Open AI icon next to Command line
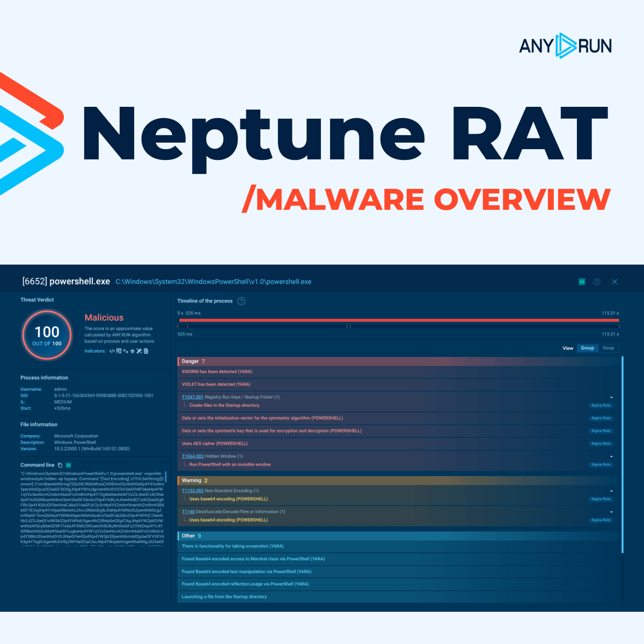 click(68, 465)
